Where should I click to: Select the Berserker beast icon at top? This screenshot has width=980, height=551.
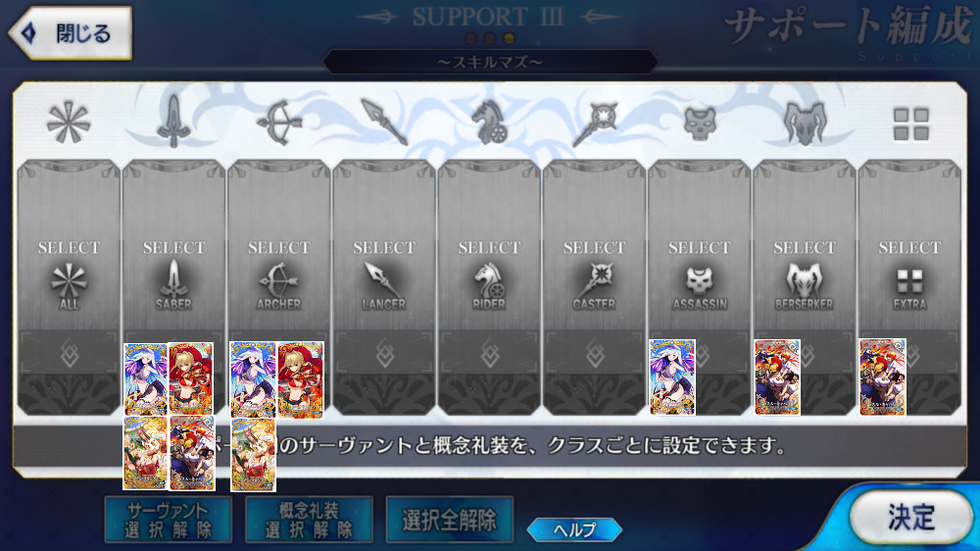[x=805, y=124]
